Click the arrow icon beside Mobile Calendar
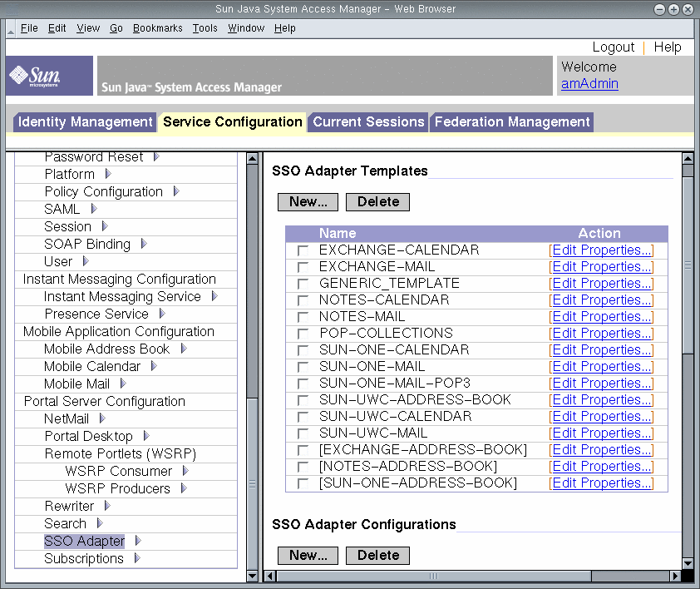This screenshot has height=589, width=700. (x=154, y=365)
